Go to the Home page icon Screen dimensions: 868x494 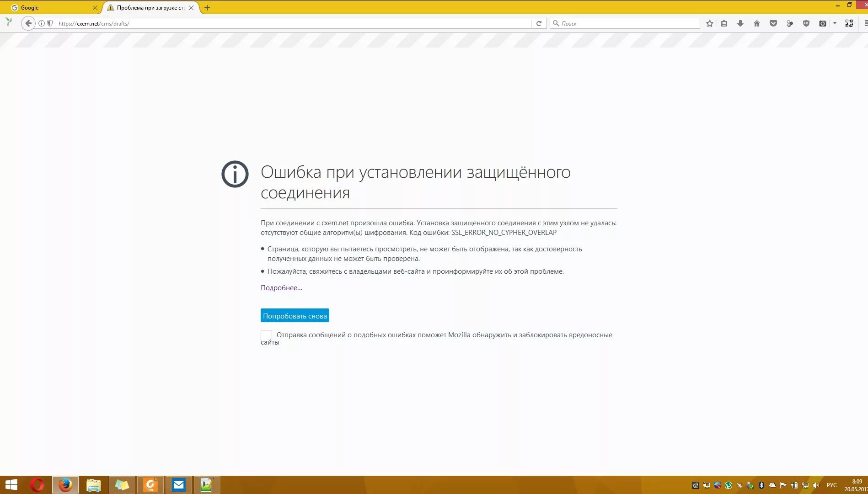tap(757, 23)
